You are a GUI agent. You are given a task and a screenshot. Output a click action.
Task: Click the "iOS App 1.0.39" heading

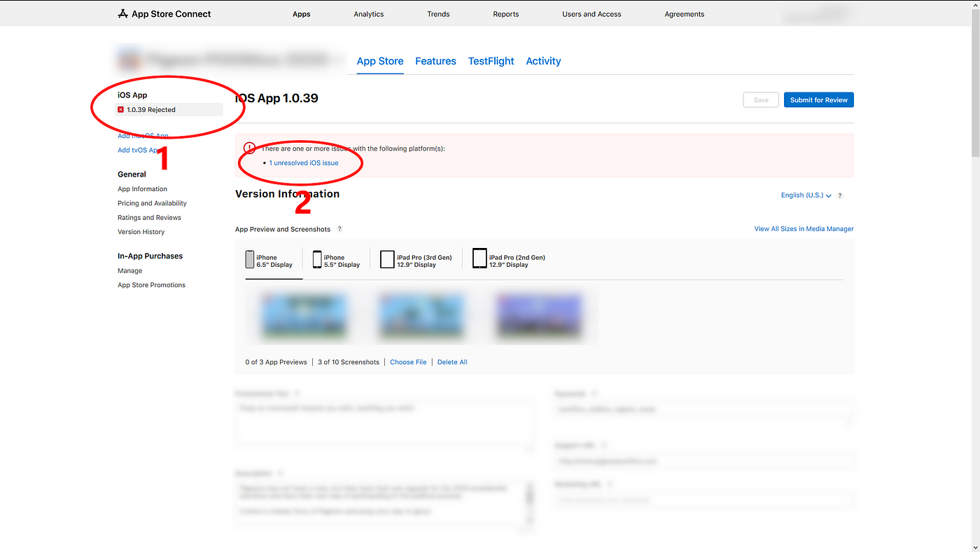(276, 98)
